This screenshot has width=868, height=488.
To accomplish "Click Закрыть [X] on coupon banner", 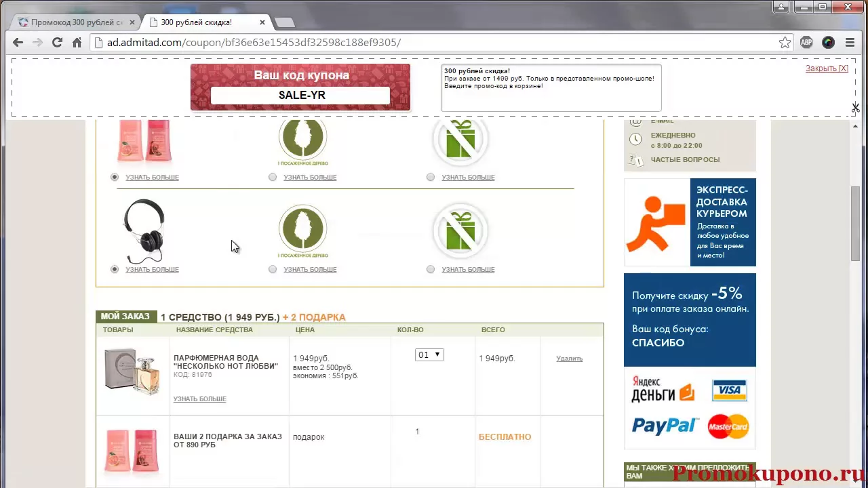I will coord(826,68).
